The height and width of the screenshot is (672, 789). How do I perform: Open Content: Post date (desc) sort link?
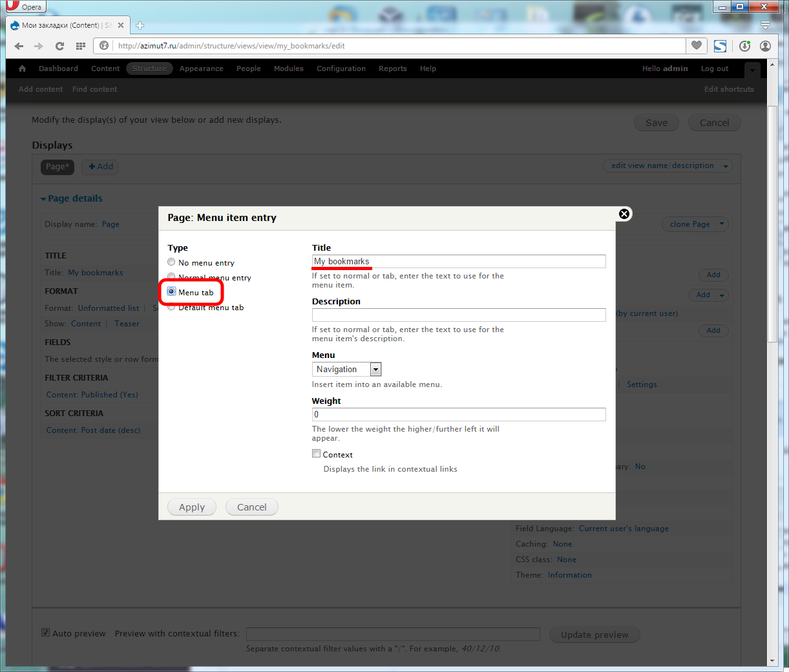pos(93,430)
